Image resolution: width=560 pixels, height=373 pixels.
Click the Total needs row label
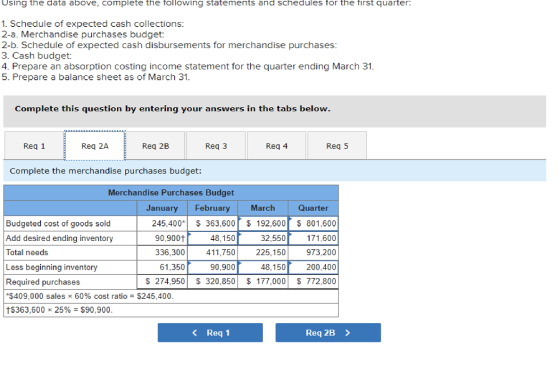tap(27, 253)
